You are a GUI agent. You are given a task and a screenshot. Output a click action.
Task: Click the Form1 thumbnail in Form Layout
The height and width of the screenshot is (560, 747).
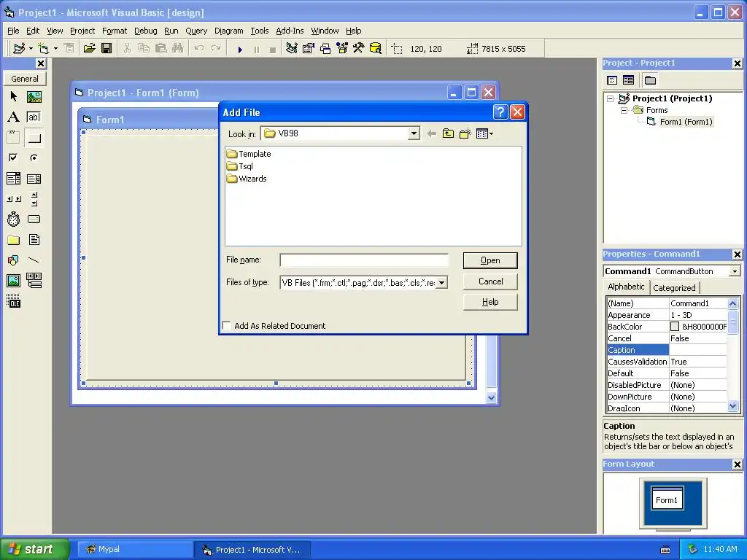[667, 499]
